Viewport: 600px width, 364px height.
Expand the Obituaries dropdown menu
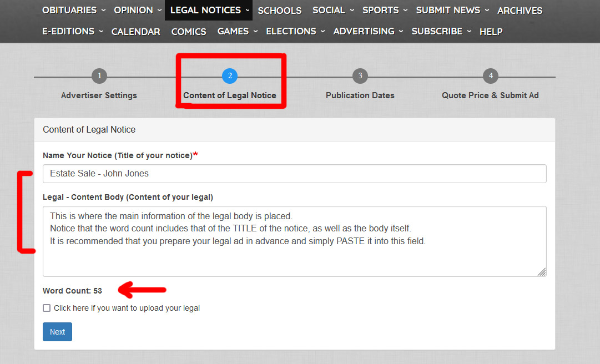(73, 10)
